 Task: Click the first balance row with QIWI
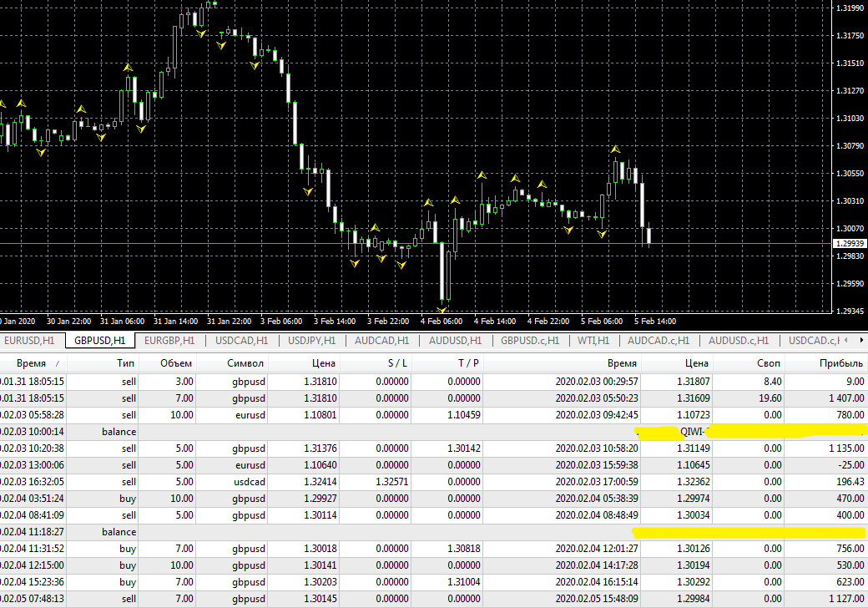click(x=334, y=432)
